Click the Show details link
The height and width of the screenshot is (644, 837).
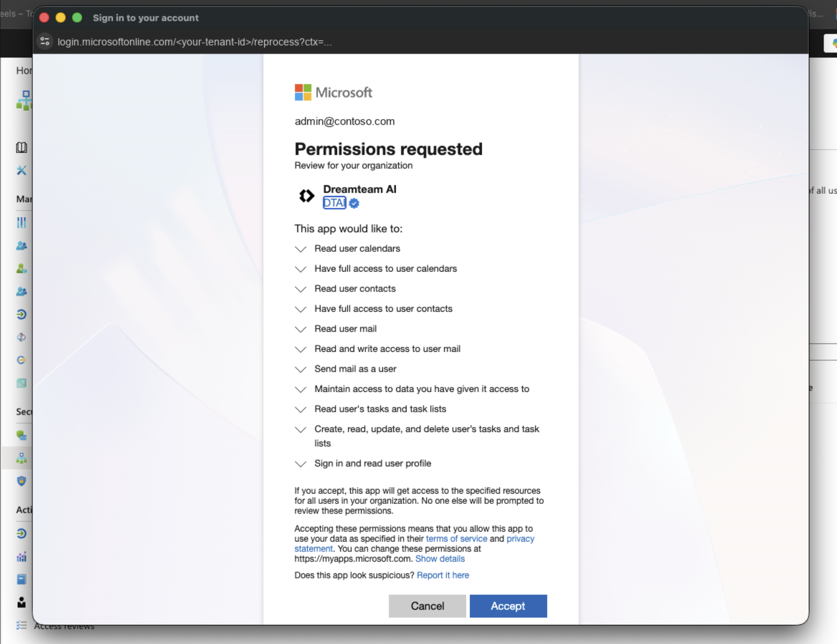tap(440, 559)
